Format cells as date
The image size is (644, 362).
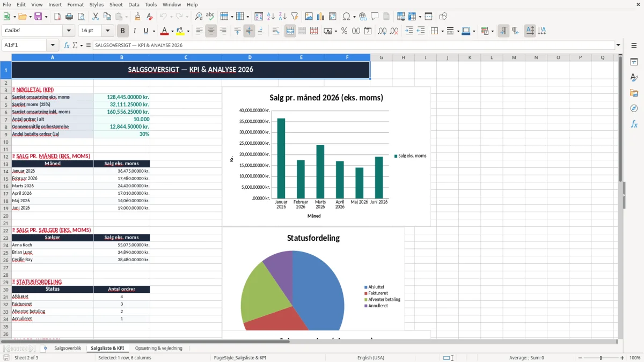click(x=368, y=31)
